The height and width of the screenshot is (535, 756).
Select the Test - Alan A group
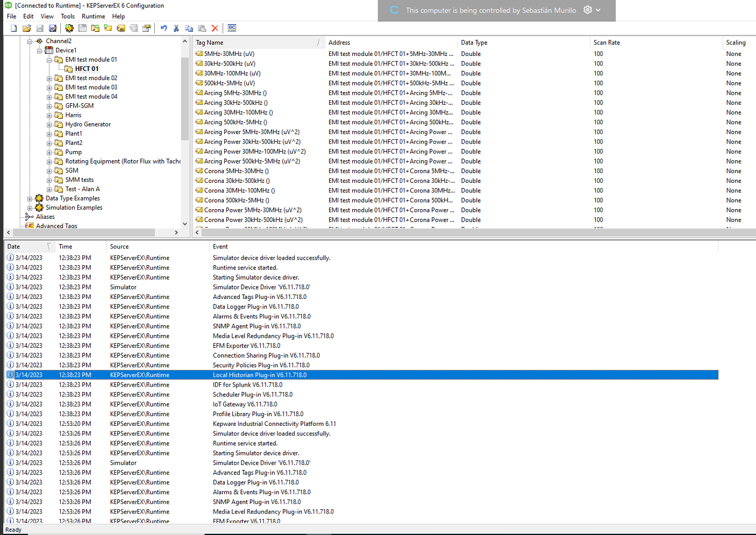82,189
